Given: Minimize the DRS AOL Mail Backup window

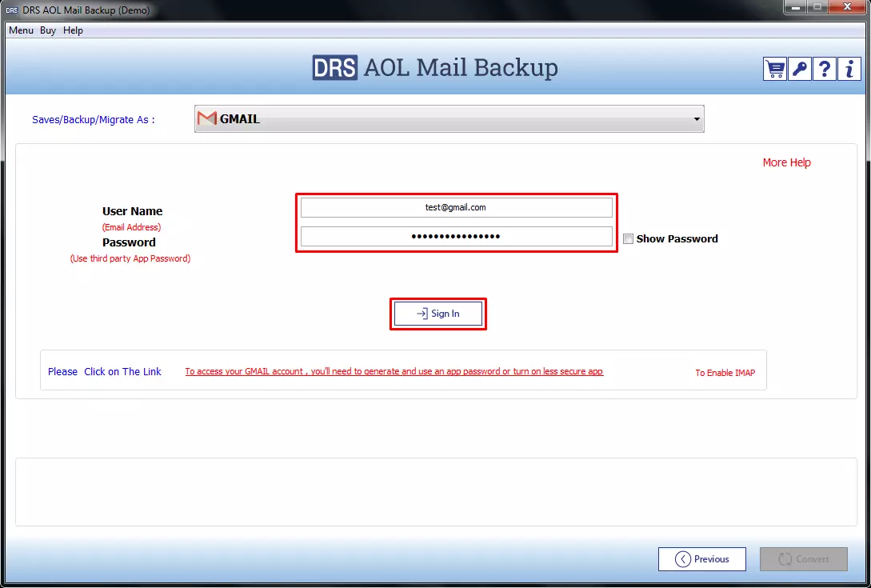Looking at the screenshot, I should pos(796,7).
